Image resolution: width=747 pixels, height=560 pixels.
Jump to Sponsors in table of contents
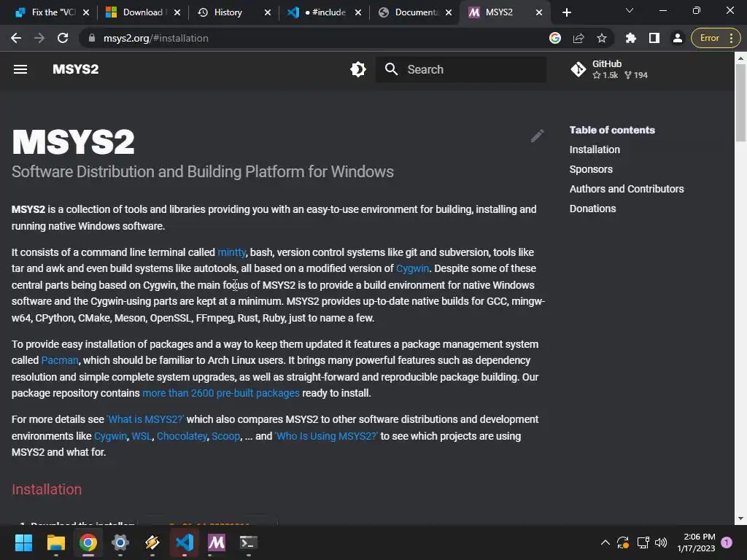tap(591, 169)
